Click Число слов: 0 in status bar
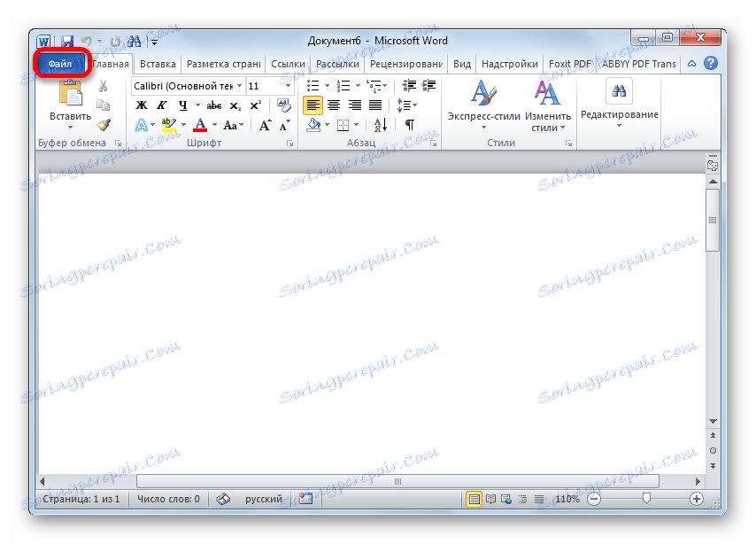The image size is (756, 544). click(x=168, y=499)
